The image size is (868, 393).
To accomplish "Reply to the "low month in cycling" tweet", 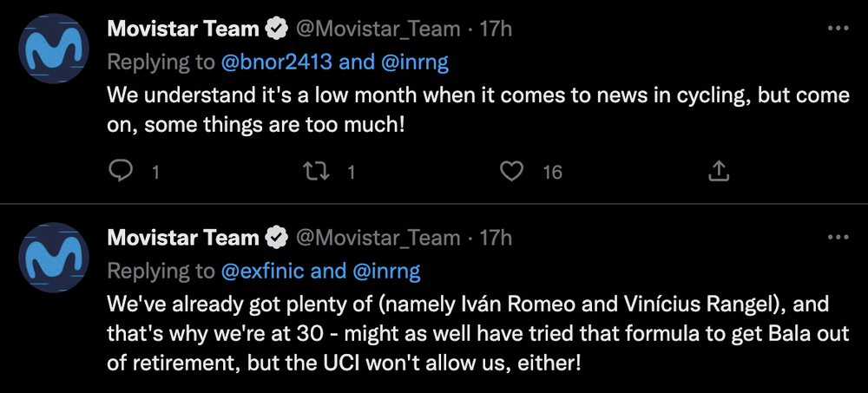I will pos(120,172).
